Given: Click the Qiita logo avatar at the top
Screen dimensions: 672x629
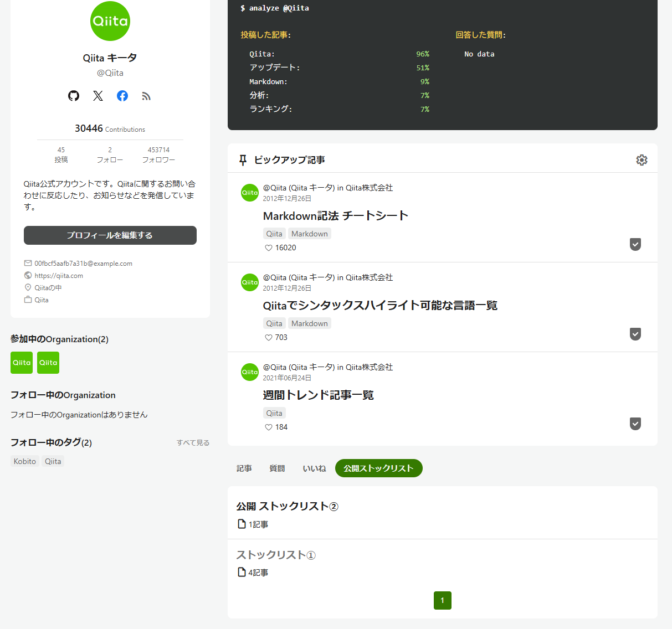Looking at the screenshot, I should (110, 20).
